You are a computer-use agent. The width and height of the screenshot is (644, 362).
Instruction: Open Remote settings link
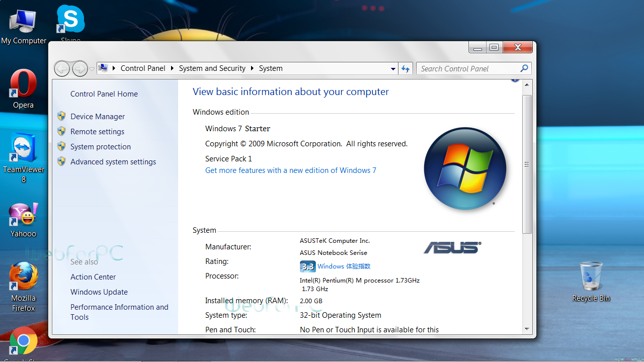tap(98, 131)
